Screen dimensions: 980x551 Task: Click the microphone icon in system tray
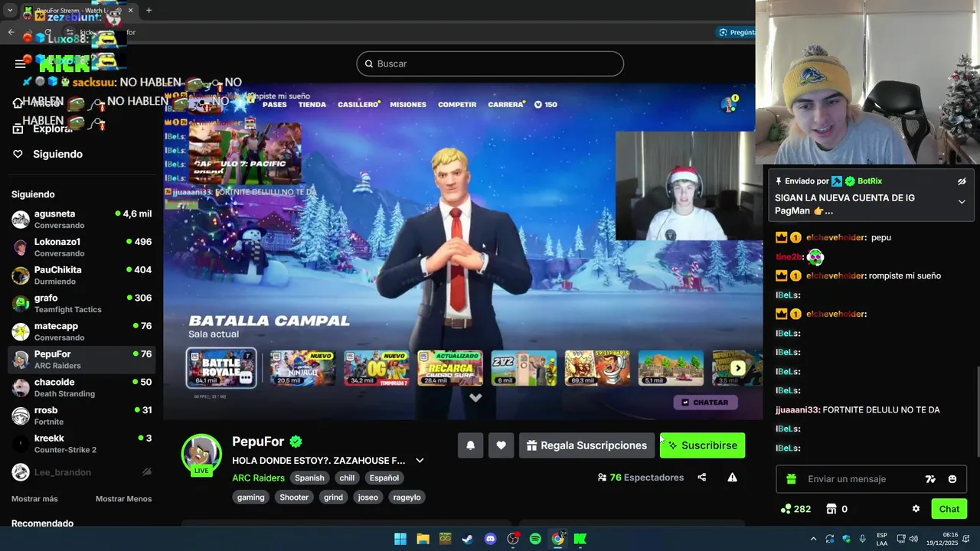click(x=862, y=539)
